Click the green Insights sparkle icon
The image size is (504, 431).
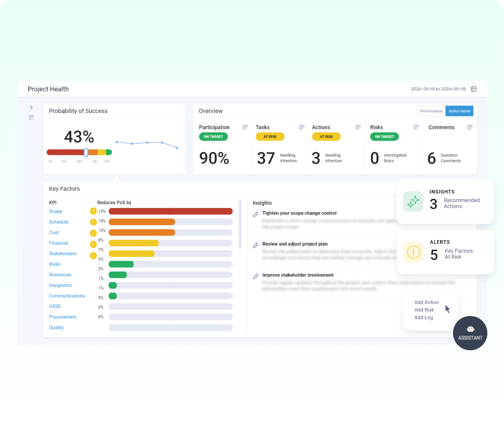(413, 201)
